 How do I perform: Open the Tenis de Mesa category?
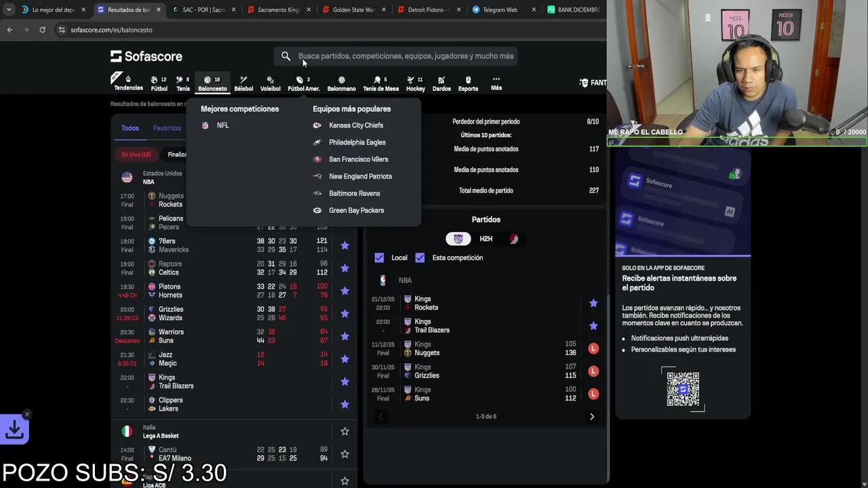pyautogui.click(x=380, y=83)
